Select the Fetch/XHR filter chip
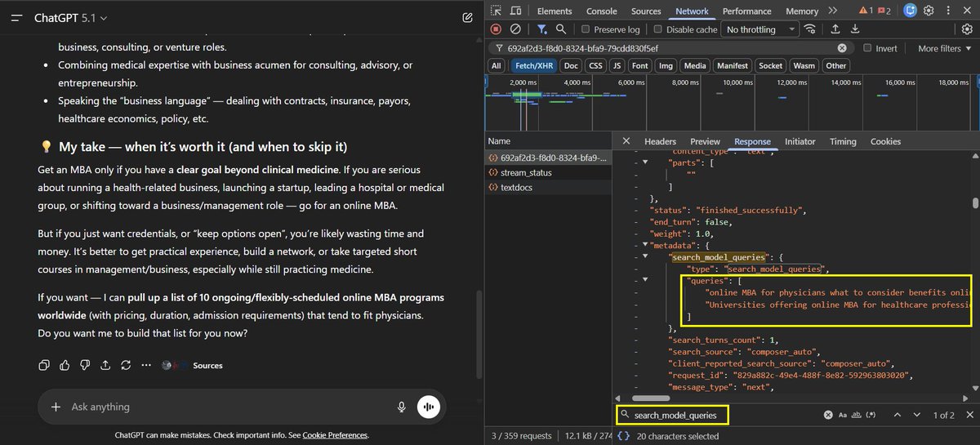 click(532, 65)
